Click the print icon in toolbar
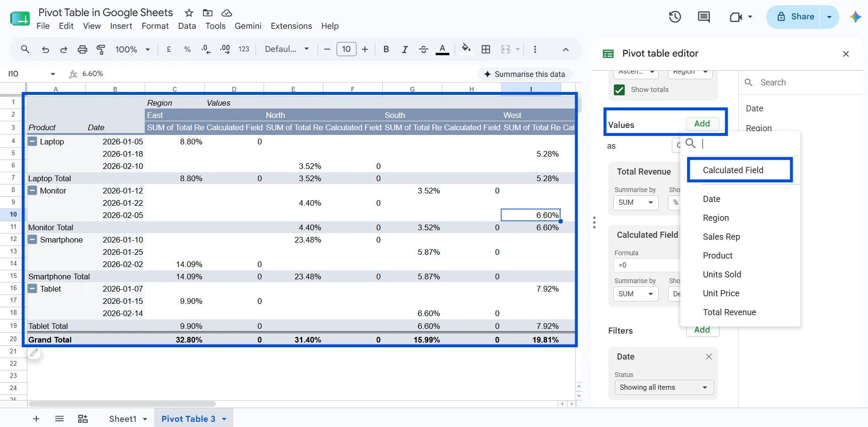868x427 pixels. (x=83, y=49)
